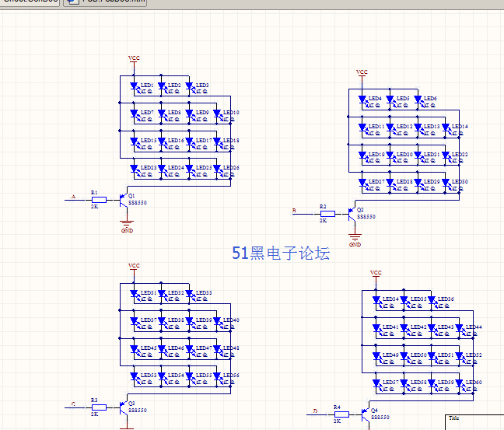
Task: Click the LED12 designator text
Action: pos(404,127)
